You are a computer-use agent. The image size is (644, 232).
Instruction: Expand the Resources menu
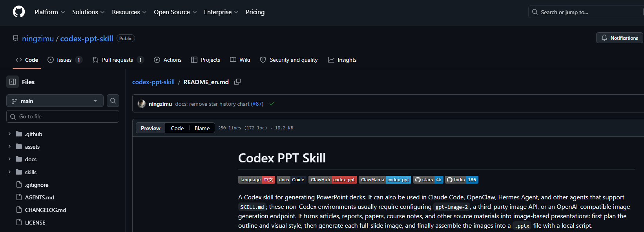coord(129,12)
